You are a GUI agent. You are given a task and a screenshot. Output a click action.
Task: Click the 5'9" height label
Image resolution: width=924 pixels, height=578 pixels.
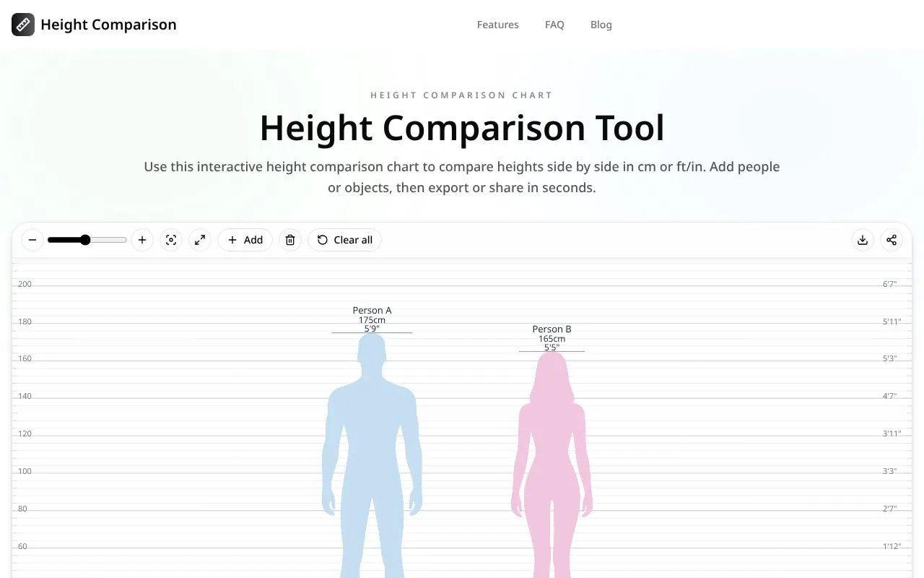click(372, 329)
